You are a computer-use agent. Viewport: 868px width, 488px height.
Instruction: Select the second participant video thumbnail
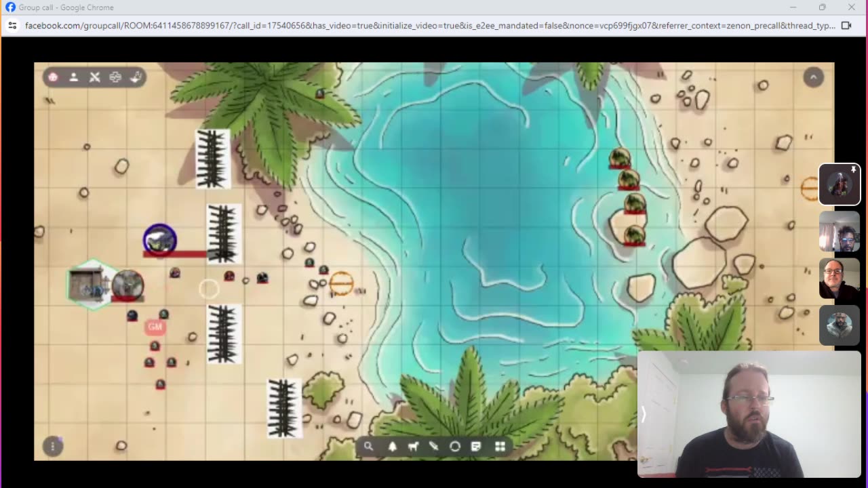point(839,232)
